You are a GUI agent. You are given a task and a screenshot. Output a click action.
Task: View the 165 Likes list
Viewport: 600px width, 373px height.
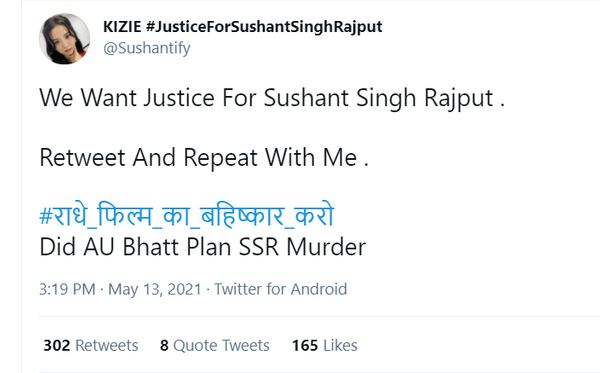click(324, 345)
